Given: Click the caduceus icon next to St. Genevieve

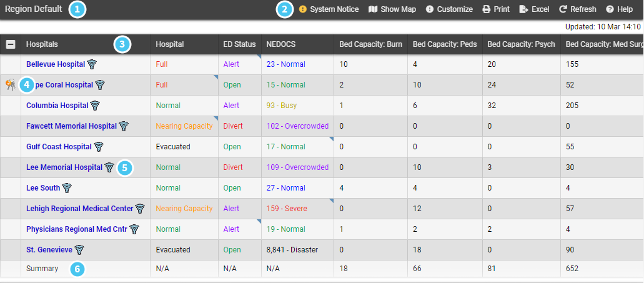Looking at the screenshot, I should [79, 250].
